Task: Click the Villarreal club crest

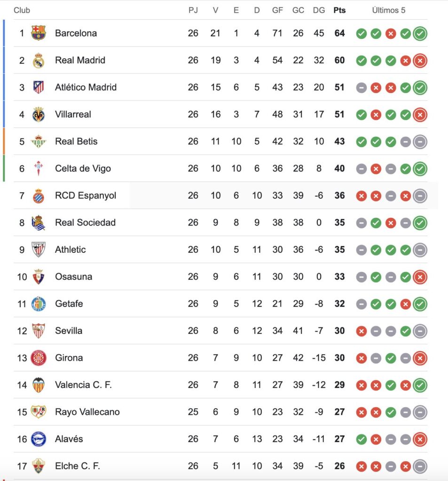Action: tap(39, 114)
